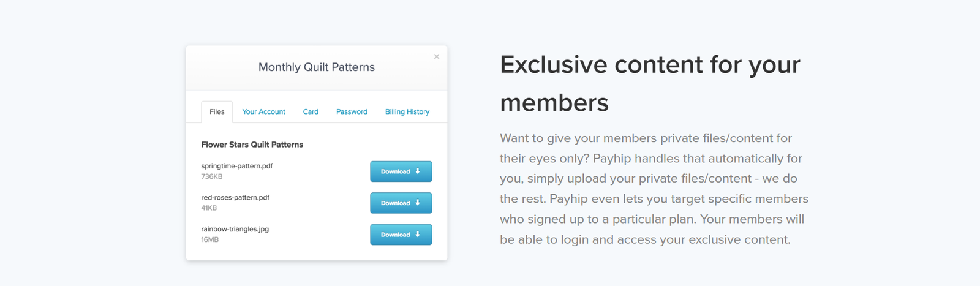
Task: Click the arrow icon on rainbow-triangles.jpg Download
Action: pos(418,235)
